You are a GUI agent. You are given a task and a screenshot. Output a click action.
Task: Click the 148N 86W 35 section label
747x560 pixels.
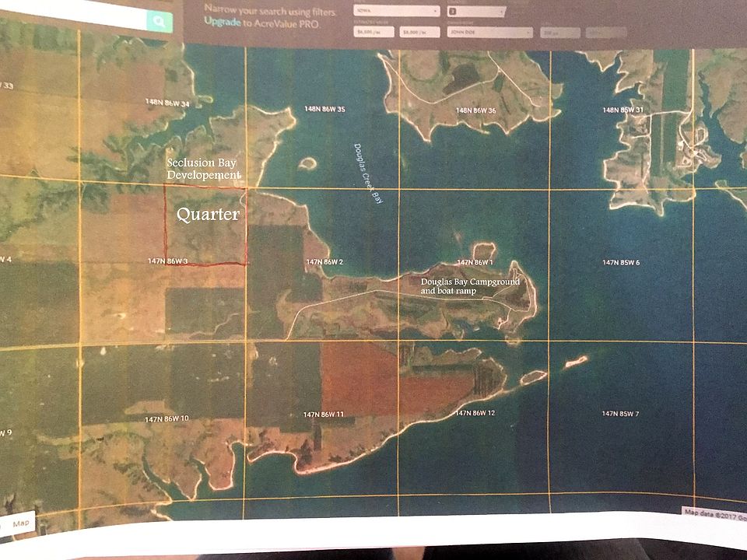(325, 109)
